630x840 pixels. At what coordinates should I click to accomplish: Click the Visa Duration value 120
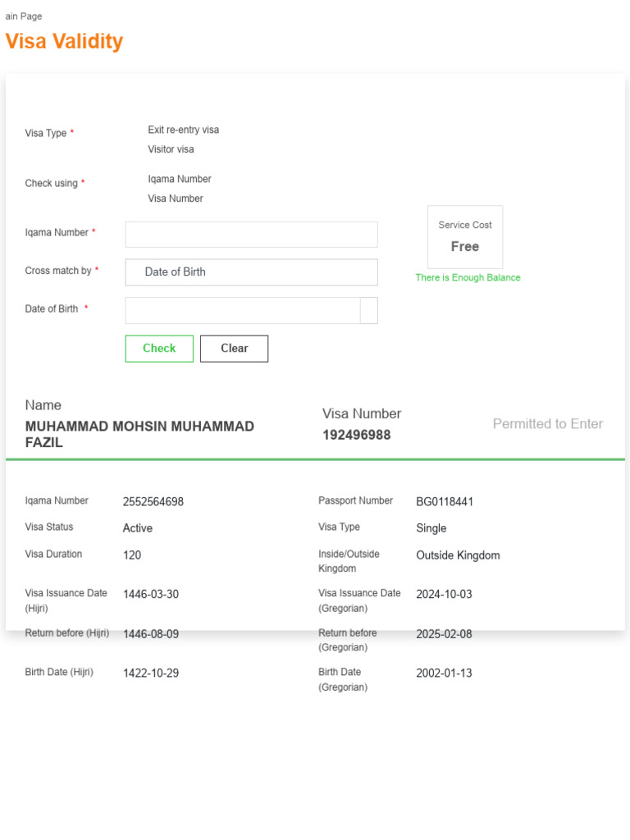[x=132, y=555]
